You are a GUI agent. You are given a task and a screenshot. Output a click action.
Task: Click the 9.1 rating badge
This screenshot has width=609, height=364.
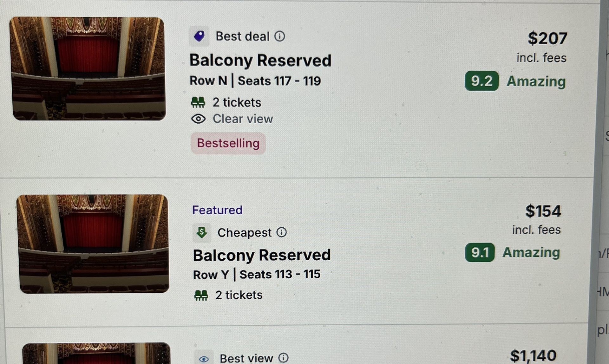pyautogui.click(x=480, y=253)
